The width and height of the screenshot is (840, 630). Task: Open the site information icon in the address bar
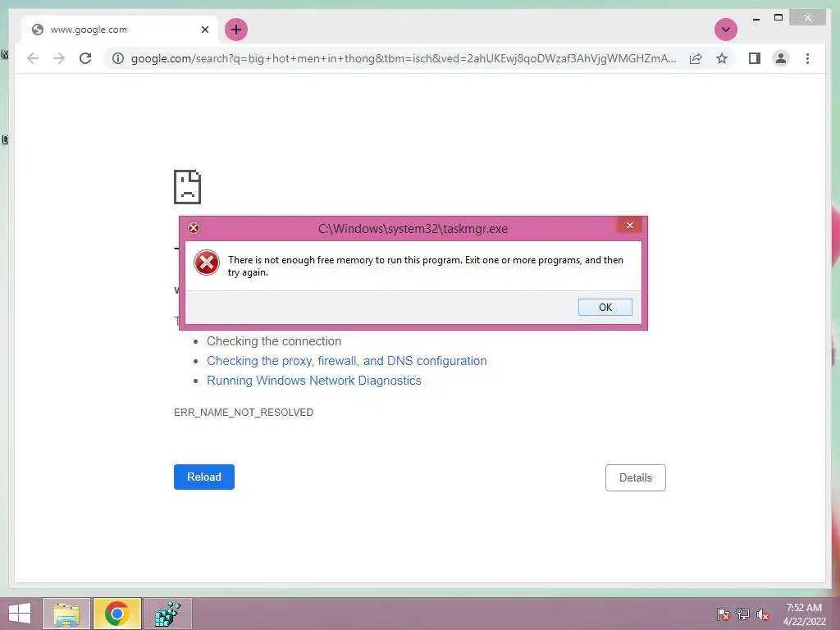[x=118, y=58]
